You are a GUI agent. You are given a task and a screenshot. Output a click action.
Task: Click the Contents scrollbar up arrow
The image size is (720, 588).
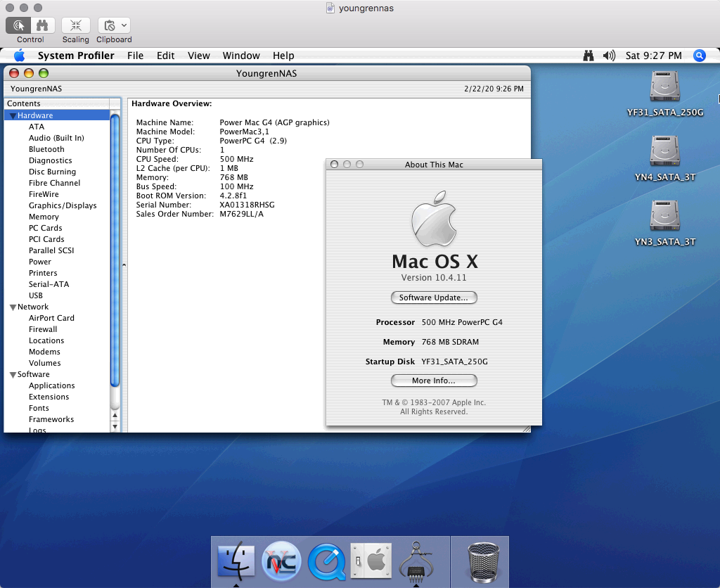click(x=115, y=416)
